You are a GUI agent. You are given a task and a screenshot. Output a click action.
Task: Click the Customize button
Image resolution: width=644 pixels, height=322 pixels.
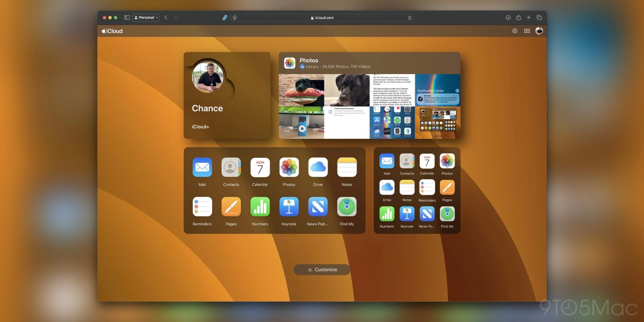point(322,270)
